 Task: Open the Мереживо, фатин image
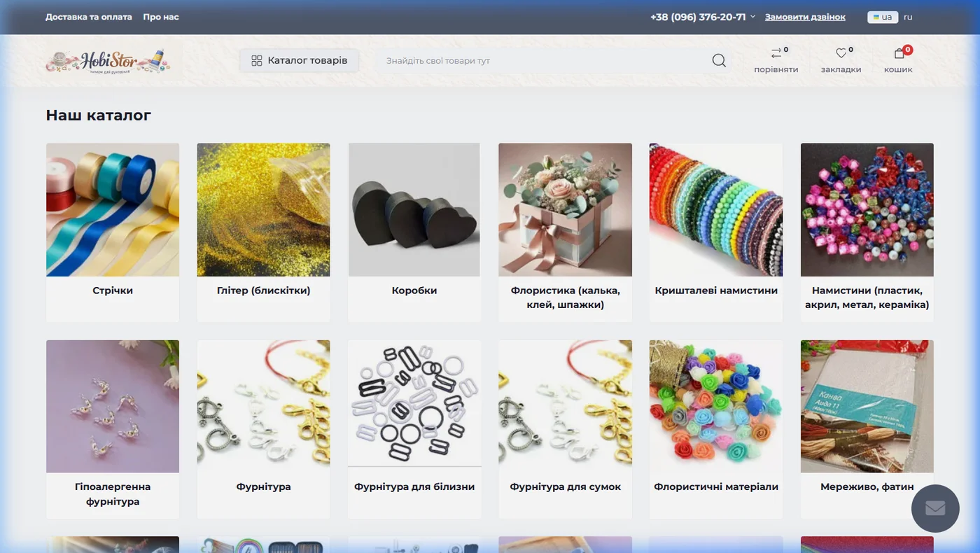[x=867, y=407]
